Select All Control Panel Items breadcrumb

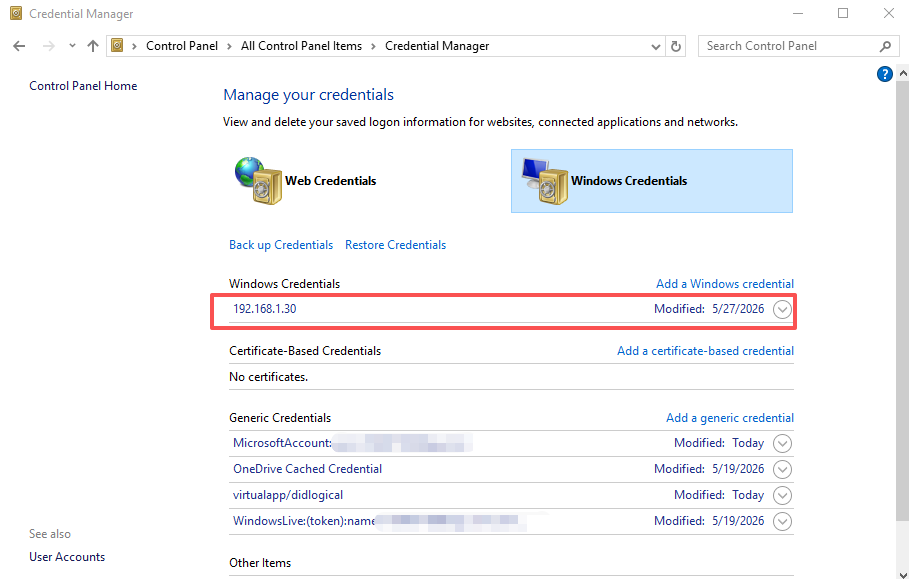click(x=301, y=46)
